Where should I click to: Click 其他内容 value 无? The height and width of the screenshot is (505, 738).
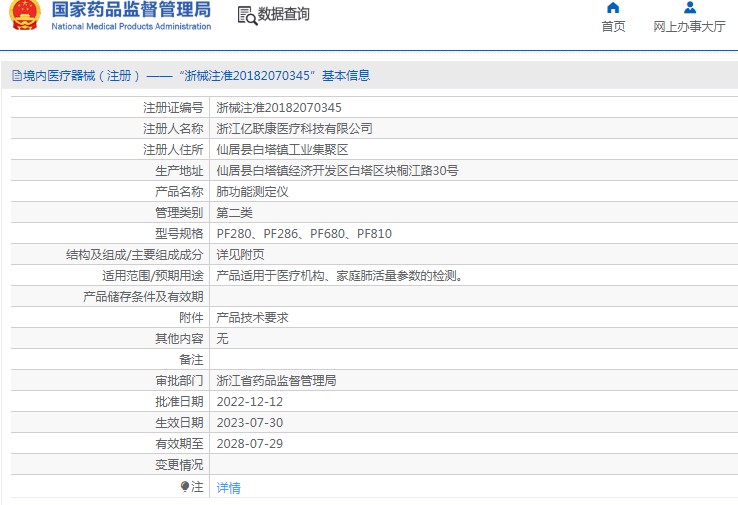[x=222, y=338]
